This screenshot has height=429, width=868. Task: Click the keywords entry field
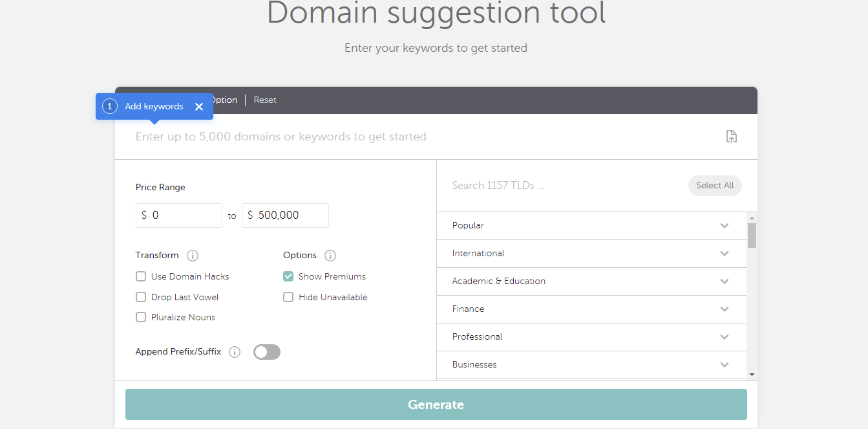pyautogui.click(x=388, y=137)
